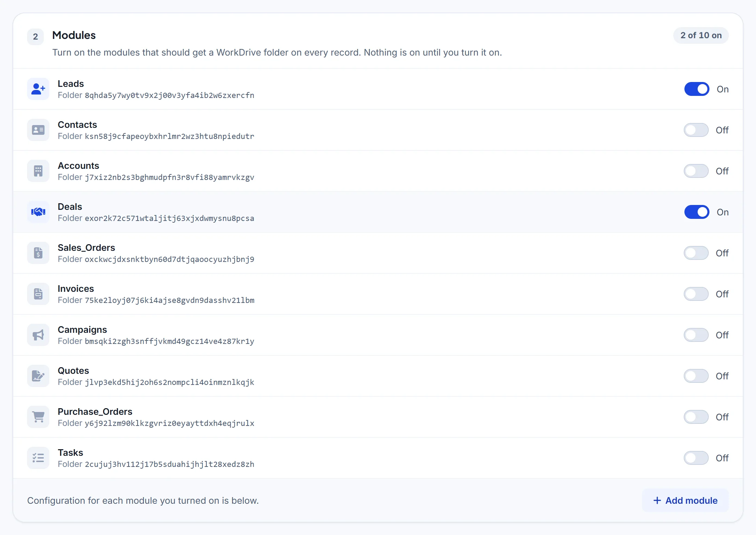Click the 'Configuration for each module' footer text
Image resolution: width=756 pixels, height=535 pixels.
click(x=143, y=501)
